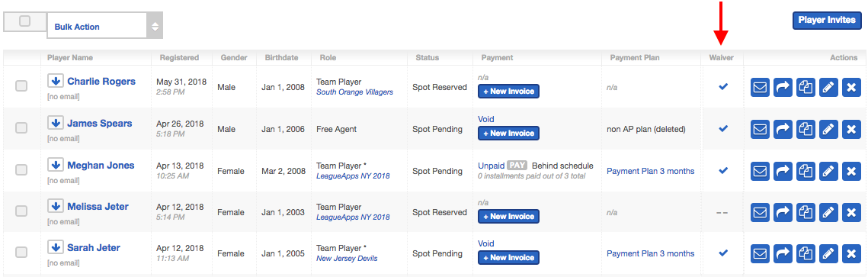Click the share arrow icon for James Spears
868x277 pixels.
783,128
